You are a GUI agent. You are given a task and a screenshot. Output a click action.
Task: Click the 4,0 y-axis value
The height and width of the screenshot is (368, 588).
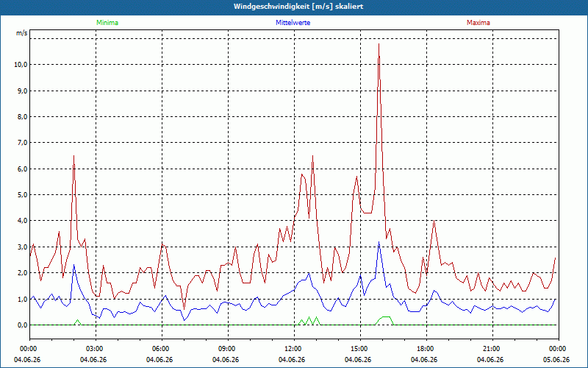coord(22,221)
